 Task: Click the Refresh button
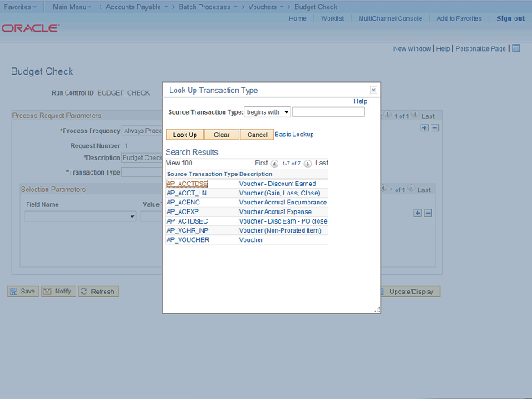(x=98, y=292)
